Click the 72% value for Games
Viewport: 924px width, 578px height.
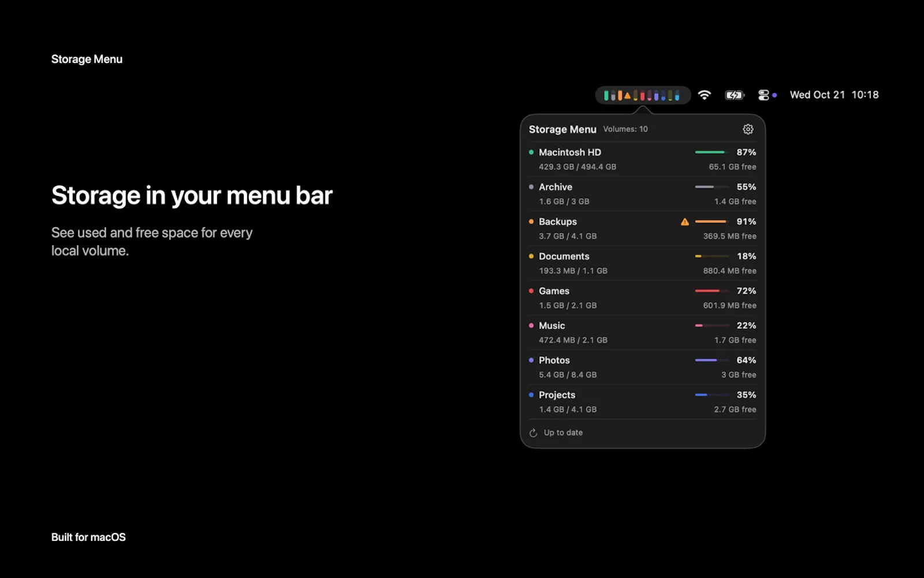pyautogui.click(x=746, y=291)
